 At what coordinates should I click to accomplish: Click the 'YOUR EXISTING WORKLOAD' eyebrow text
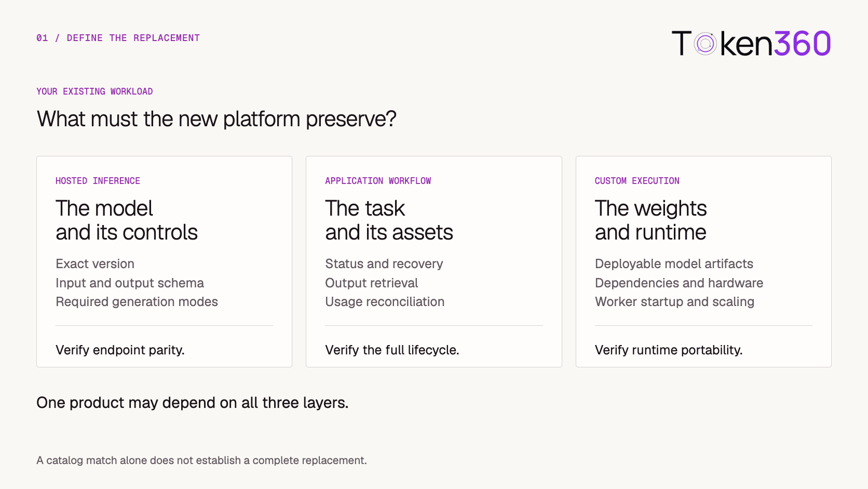point(94,91)
